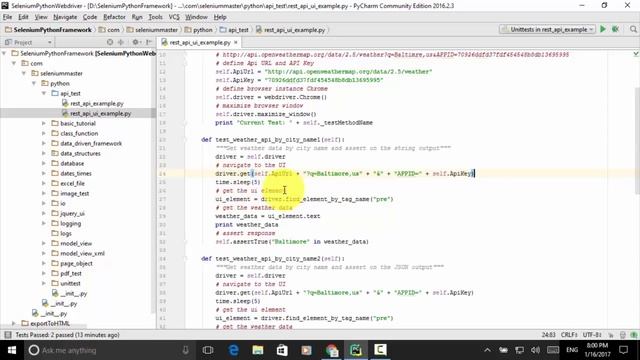
Task: Open the Tools menu
Action: [x=156, y=17]
